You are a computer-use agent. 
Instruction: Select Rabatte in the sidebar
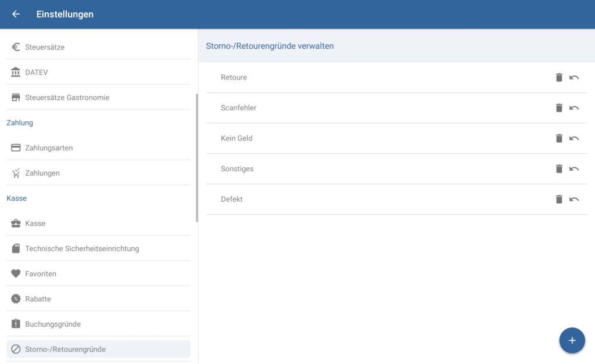pyautogui.click(x=38, y=299)
